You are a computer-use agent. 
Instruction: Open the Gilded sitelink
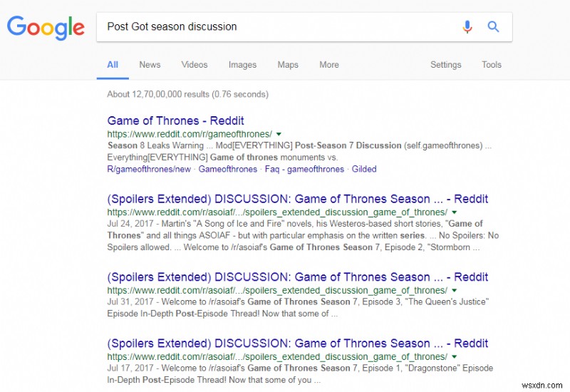tap(364, 169)
